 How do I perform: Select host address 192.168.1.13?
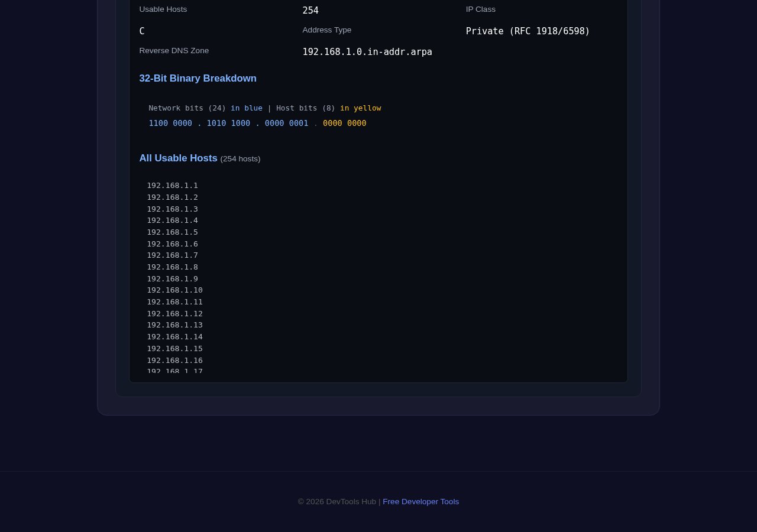point(174,325)
